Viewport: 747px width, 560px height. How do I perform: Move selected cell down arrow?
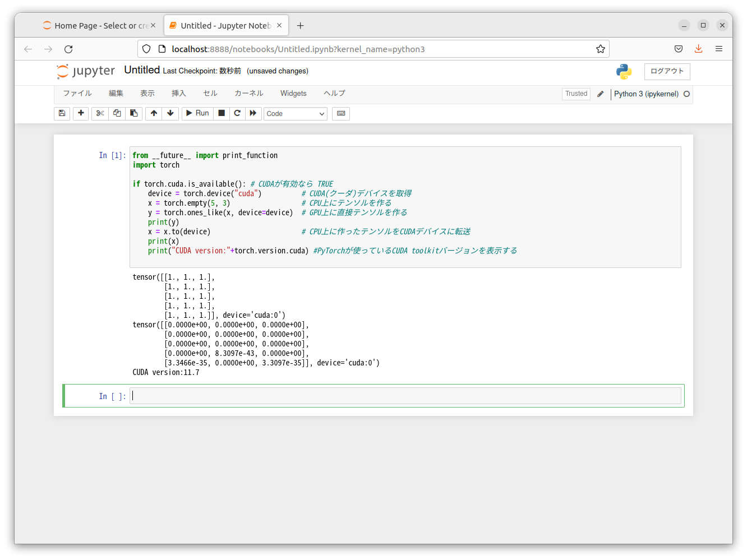[170, 113]
